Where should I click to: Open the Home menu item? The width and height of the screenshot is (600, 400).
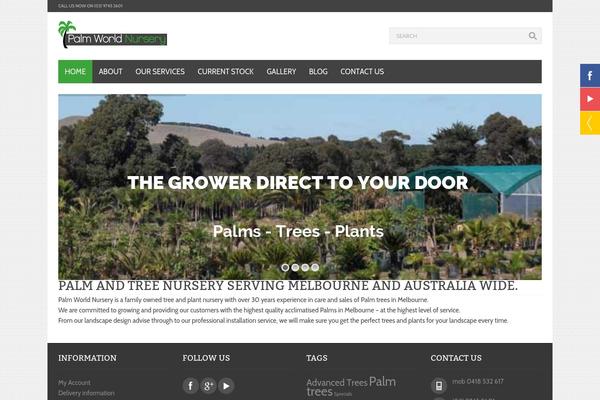[x=75, y=72]
